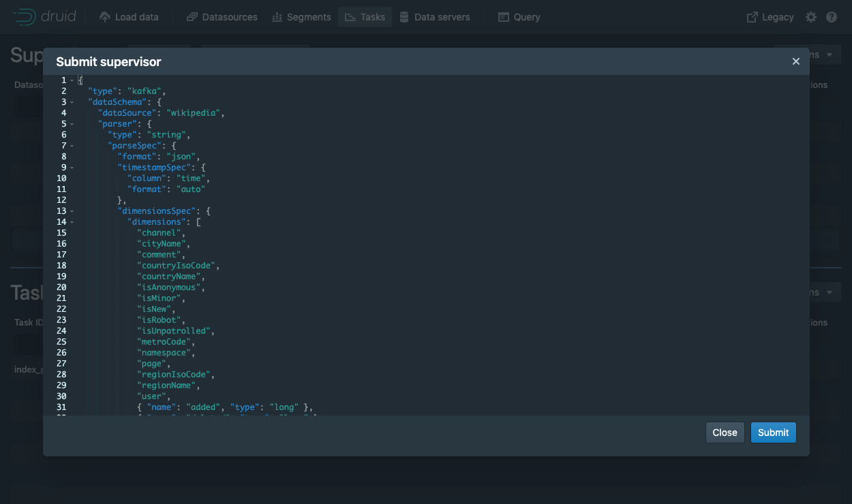The width and height of the screenshot is (852, 504).
Task: Fold the dataSchema block on line 3
Action: click(72, 102)
